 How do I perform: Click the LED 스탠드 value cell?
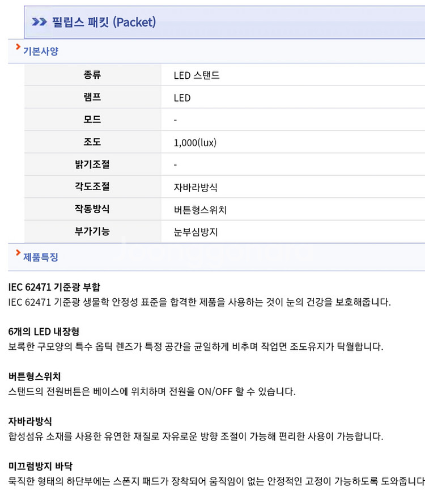click(x=197, y=75)
